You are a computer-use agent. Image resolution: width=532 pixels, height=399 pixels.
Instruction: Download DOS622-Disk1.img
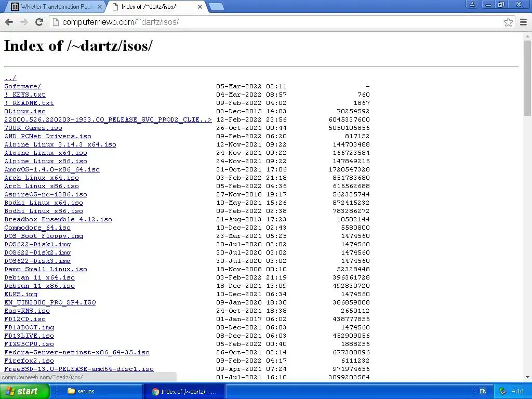point(37,244)
